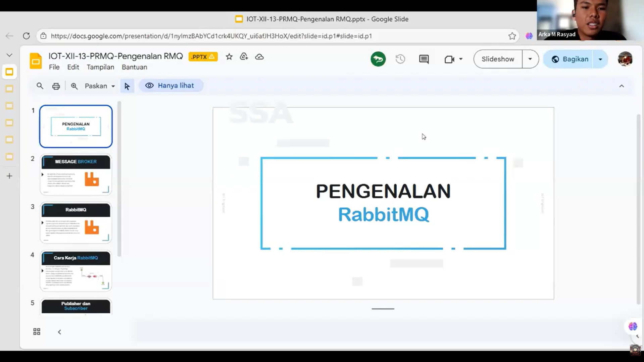
Task: Open the version history clock icon
Action: point(400,59)
